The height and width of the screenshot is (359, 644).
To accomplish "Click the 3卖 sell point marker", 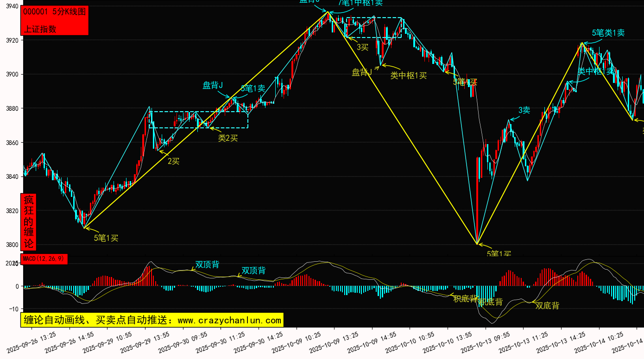I will pyautogui.click(x=524, y=110).
